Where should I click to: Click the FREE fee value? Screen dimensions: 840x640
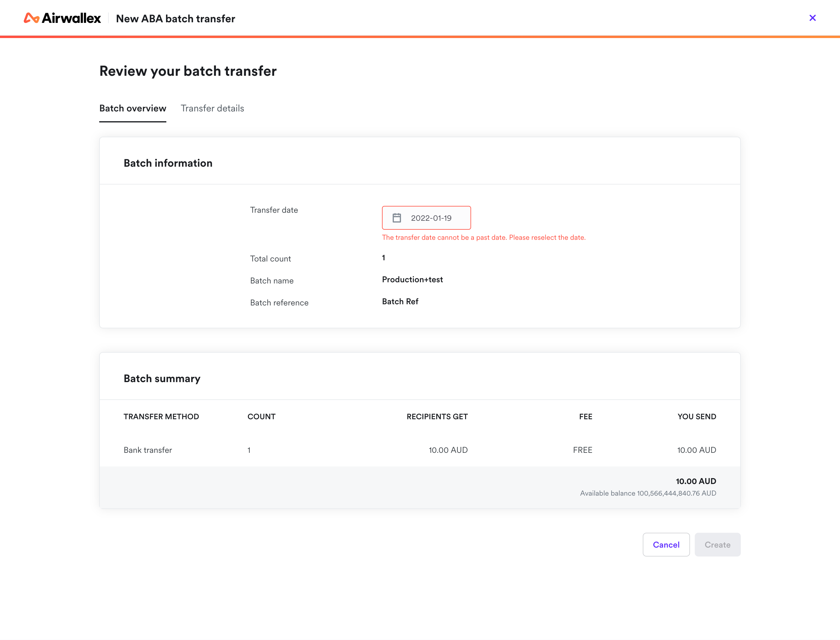click(x=582, y=450)
